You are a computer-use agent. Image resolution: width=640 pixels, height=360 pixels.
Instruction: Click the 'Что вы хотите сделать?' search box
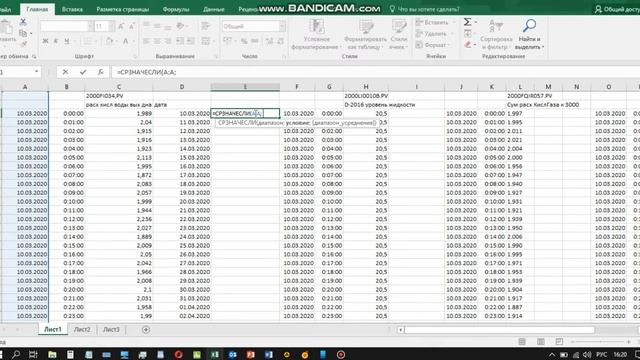pyautogui.click(x=424, y=9)
